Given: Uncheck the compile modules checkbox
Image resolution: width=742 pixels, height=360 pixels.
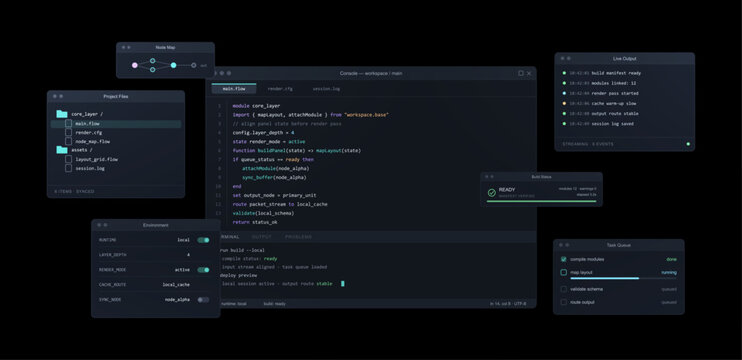Looking at the screenshot, I should coord(564,259).
